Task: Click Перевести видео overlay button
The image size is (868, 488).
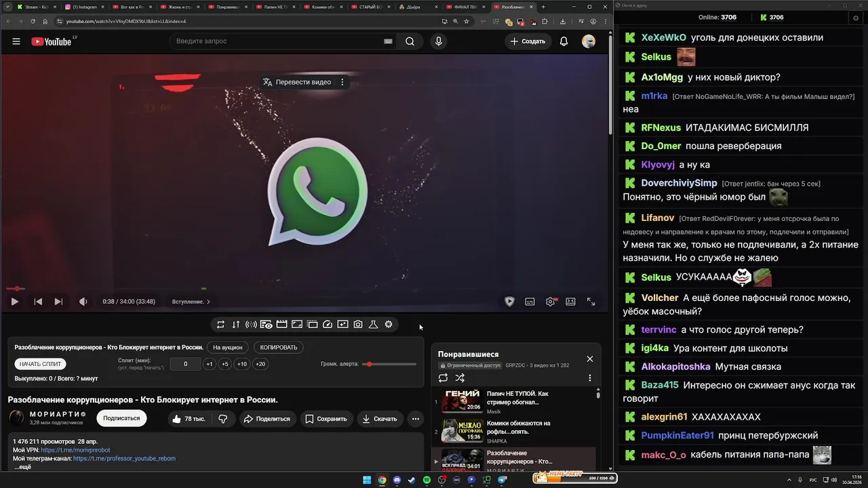Action: 297,82
